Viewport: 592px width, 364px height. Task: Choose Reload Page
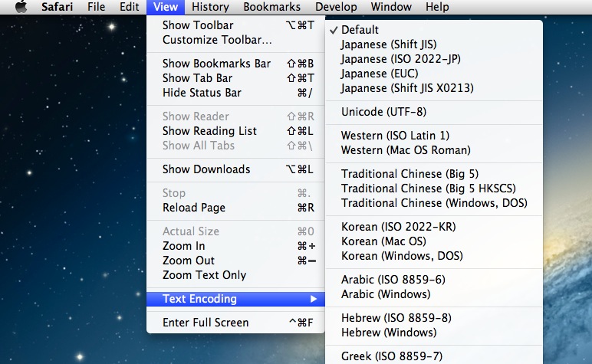coord(235,208)
